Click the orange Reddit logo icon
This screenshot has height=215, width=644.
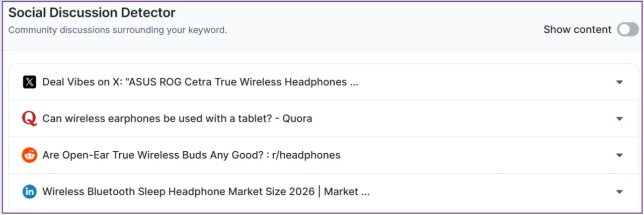(x=30, y=155)
